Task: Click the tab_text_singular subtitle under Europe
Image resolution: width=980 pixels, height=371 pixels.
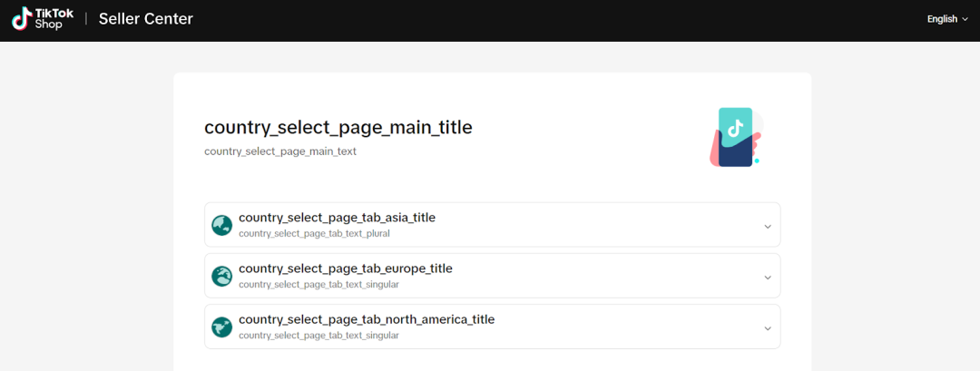Action: click(318, 285)
